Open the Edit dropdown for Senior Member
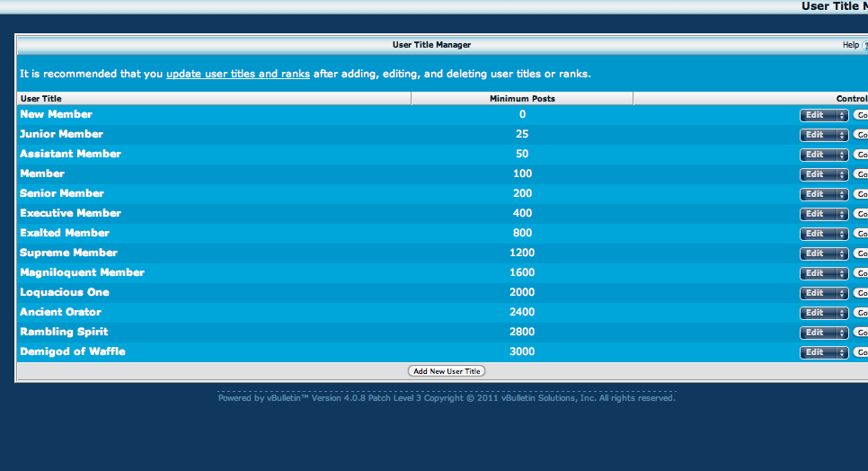The width and height of the screenshot is (868, 471). pyautogui.click(x=823, y=194)
